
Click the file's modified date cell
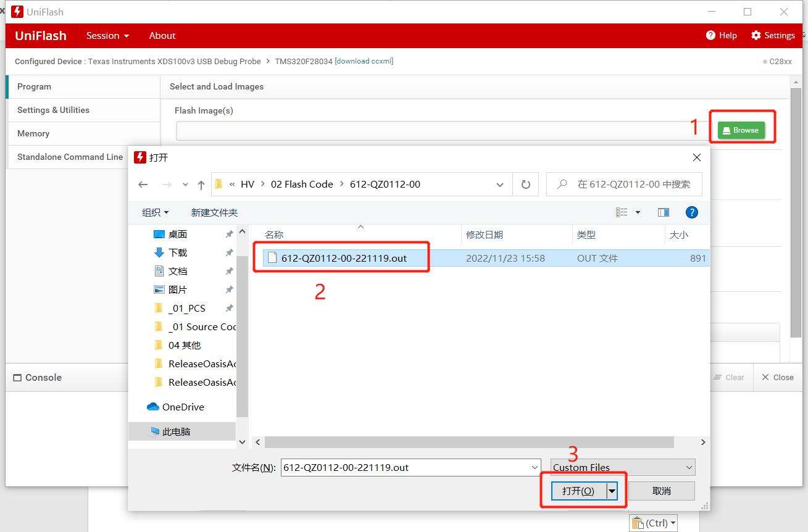point(506,258)
